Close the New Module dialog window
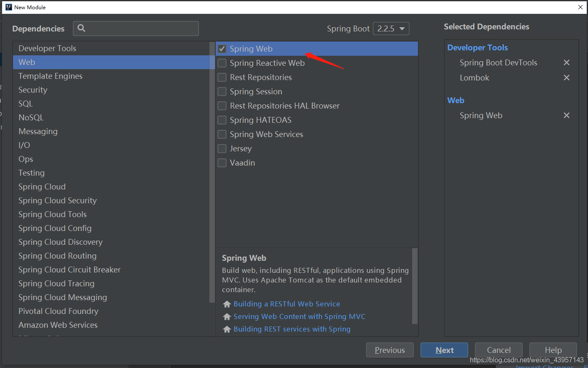Screen dimensions: 588x368 pos(580,7)
